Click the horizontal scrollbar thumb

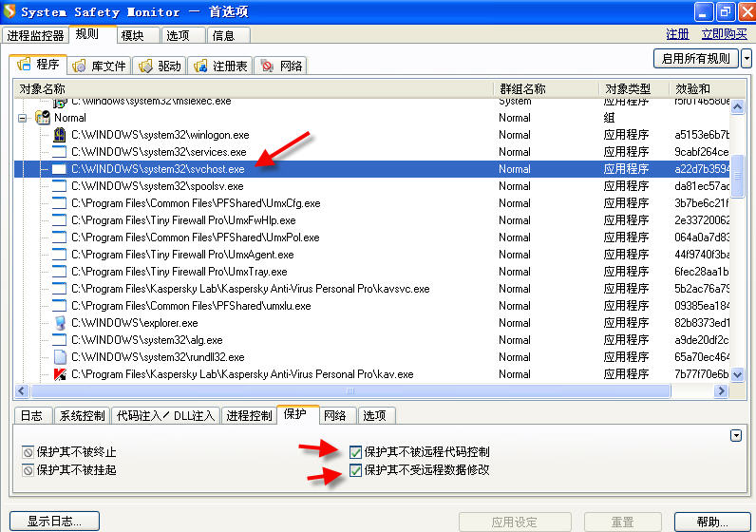(x=350, y=390)
